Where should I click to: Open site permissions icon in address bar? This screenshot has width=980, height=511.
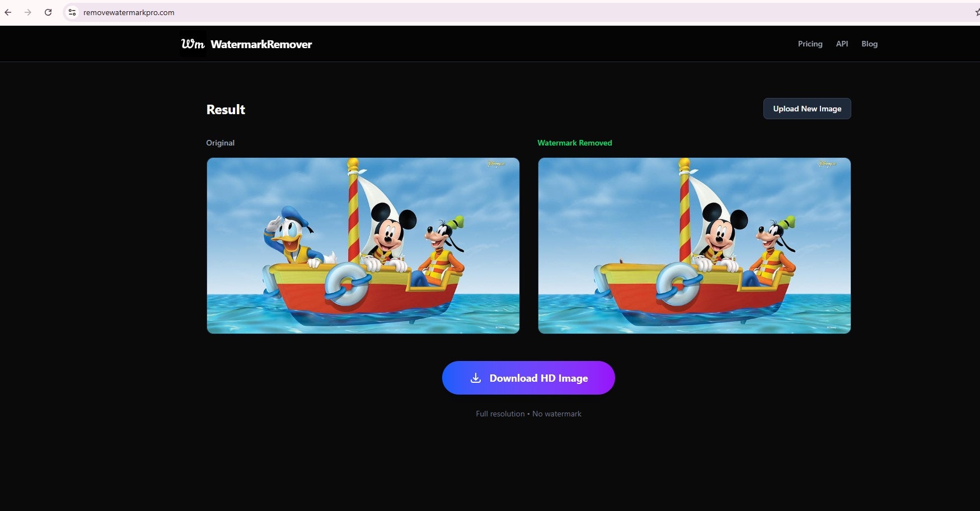coord(72,12)
